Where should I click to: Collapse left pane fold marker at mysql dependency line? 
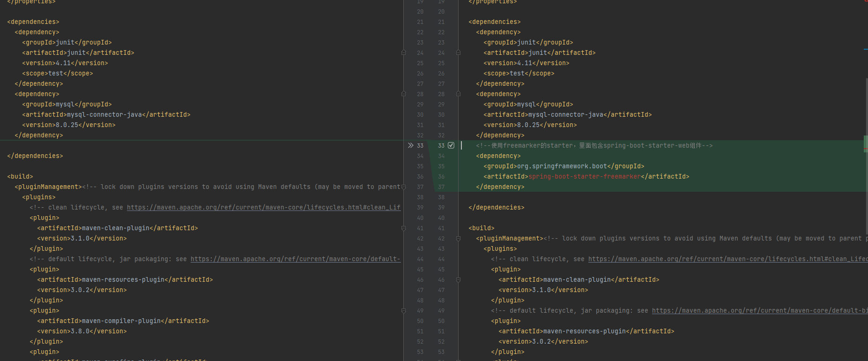pyautogui.click(x=403, y=94)
